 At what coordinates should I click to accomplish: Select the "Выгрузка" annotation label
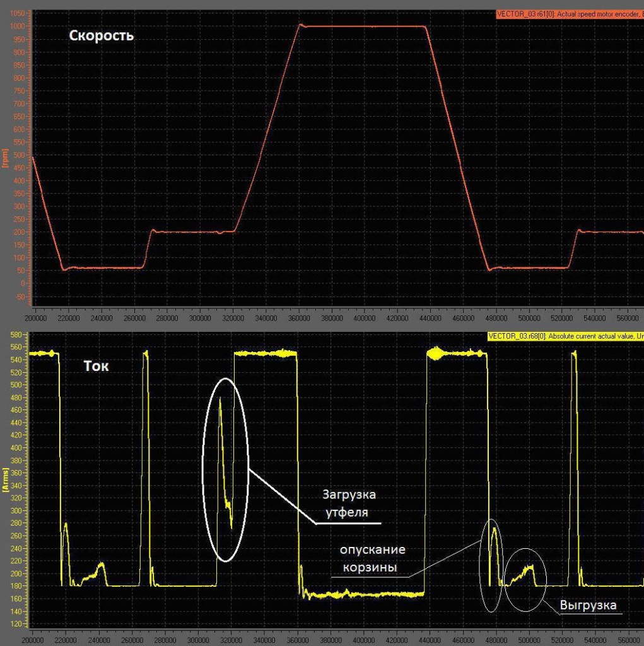tap(588, 606)
